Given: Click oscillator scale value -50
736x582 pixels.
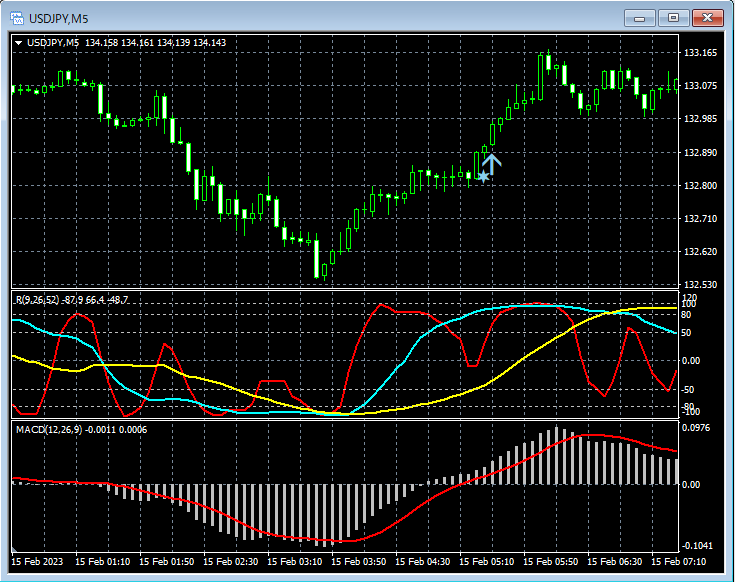Looking at the screenshot, I should [687, 390].
